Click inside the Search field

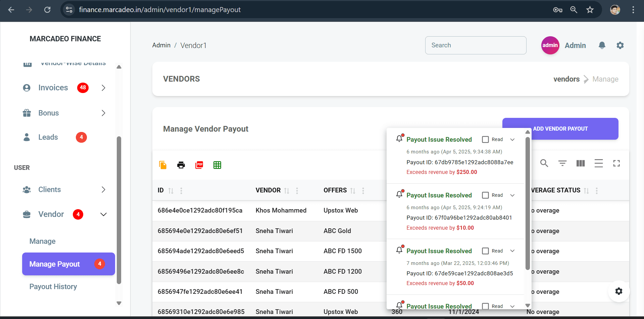point(476,45)
